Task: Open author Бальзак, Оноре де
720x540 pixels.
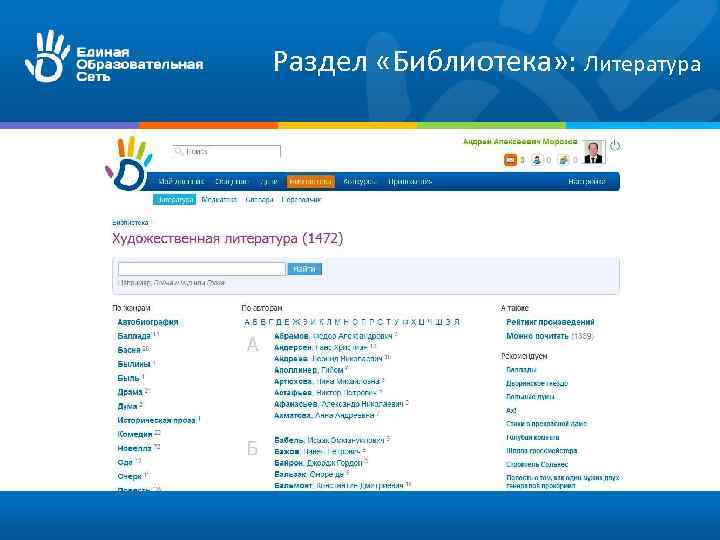Action: click(x=309, y=474)
